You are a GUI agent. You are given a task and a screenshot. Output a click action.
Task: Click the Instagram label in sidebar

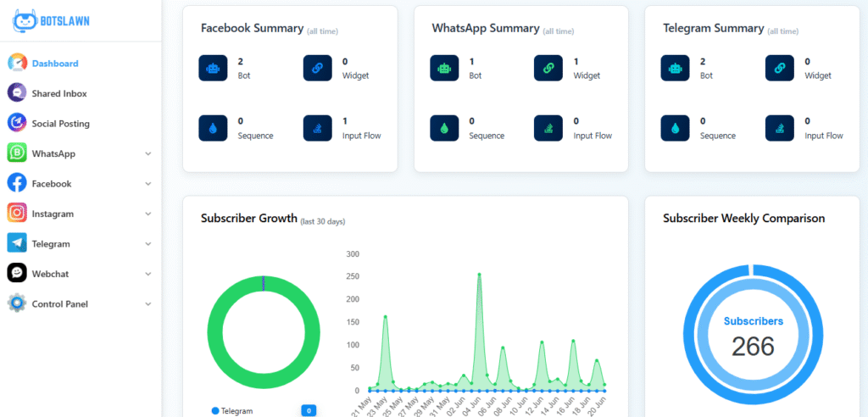point(53,214)
